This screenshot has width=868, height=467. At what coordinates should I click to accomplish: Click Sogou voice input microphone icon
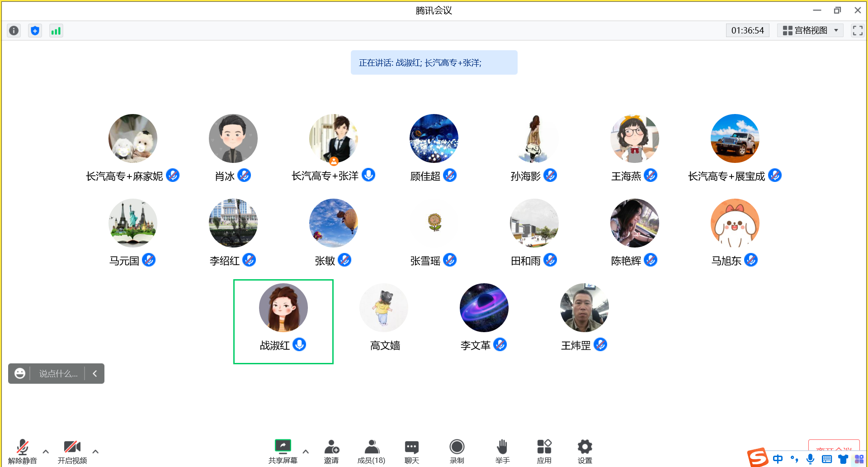click(x=810, y=459)
